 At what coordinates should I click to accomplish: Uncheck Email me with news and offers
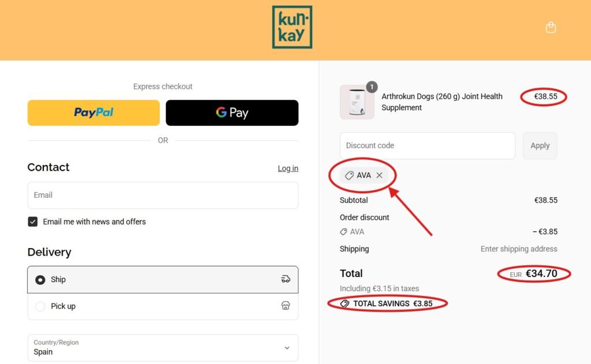click(x=33, y=222)
